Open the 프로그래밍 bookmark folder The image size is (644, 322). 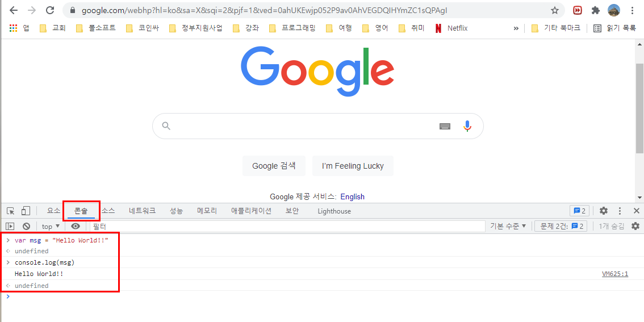pos(292,28)
